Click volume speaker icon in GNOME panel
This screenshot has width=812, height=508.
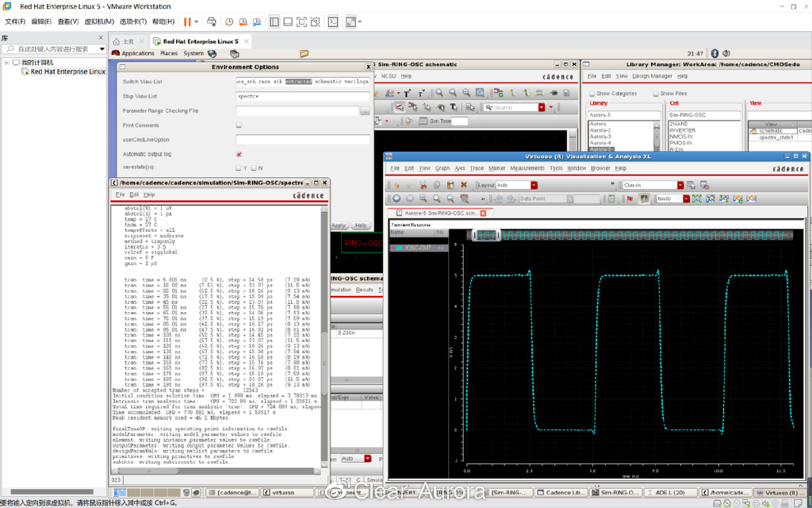pos(726,53)
